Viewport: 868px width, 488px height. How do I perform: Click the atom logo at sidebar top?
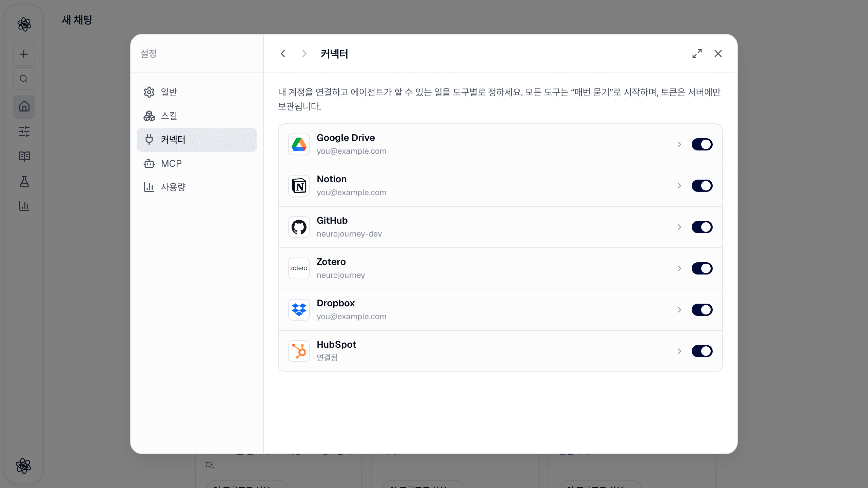pyautogui.click(x=24, y=24)
